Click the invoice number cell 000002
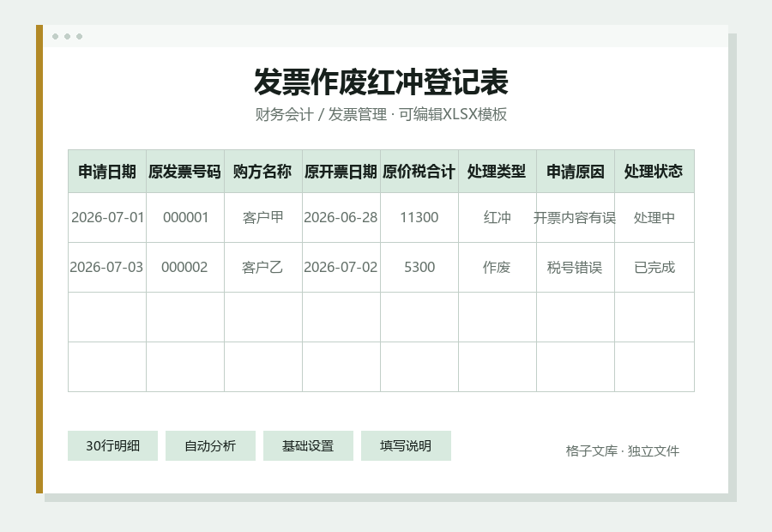Screen dimensions: 772x532 tap(185, 267)
